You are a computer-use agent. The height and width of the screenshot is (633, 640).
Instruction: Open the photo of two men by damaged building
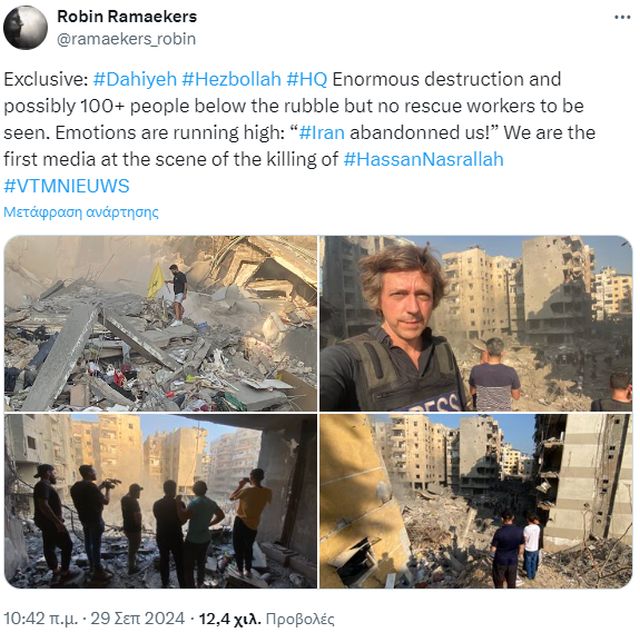click(x=476, y=501)
